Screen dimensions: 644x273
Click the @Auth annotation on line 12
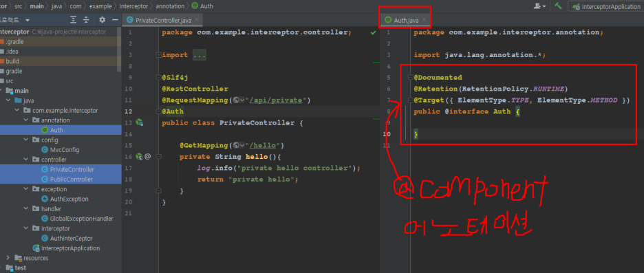pyautogui.click(x=173, y=111)
